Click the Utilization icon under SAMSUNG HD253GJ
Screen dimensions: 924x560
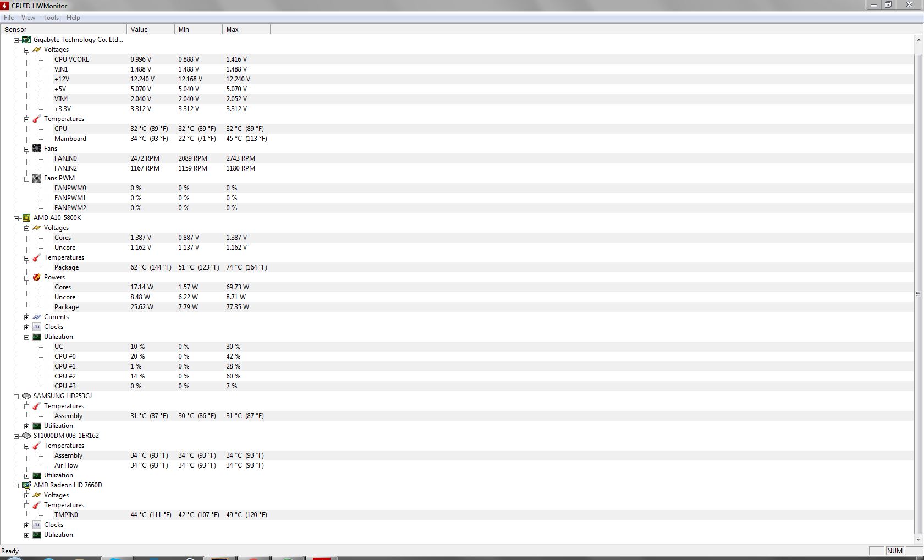37,426
